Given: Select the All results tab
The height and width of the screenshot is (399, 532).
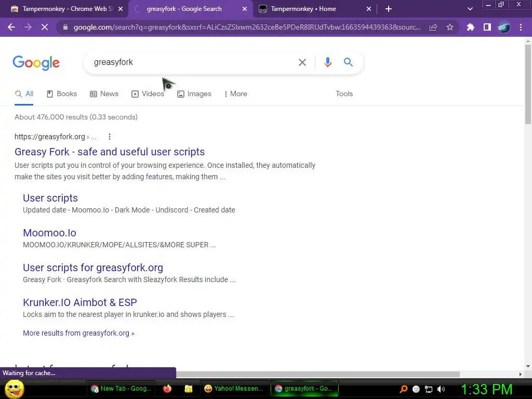Looking at the screenshot, I should pos(24,94).
